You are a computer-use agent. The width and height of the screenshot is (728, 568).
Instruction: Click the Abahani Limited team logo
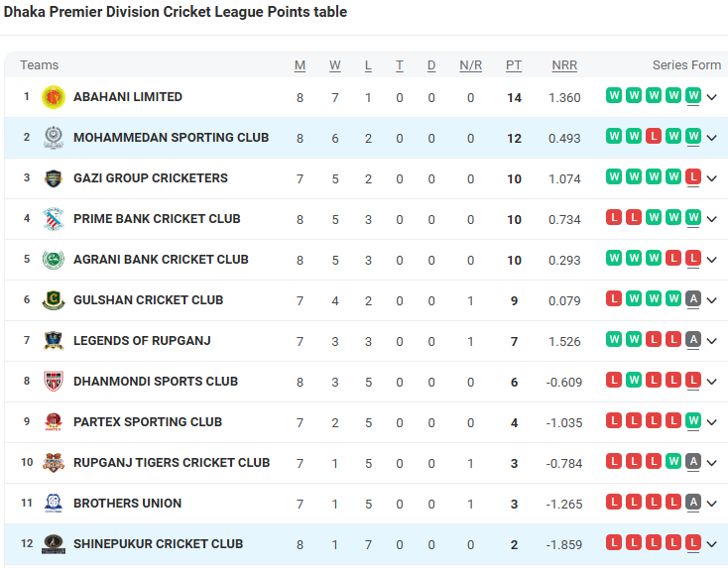pyautogui.click(x=54, y=97)
